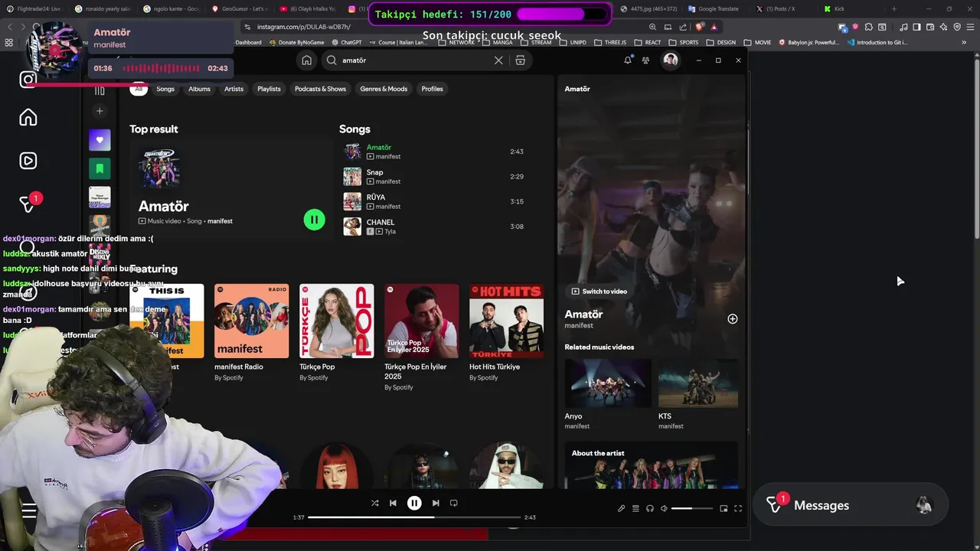The height and width of the screenshot is (551, 980).
Task: Select the All filter chip
Action: pyautogui.click(x=139, y=89)
